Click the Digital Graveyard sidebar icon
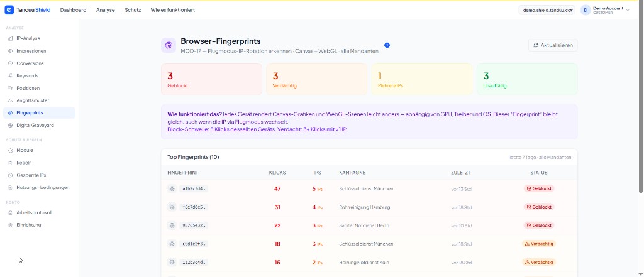The height and width of the screenshot is (277, 644). (x=10, y=126)
